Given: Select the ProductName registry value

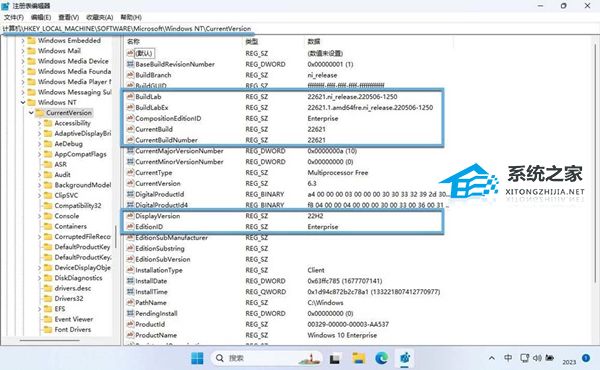Looking at the screenshot, I should coord(156,335).
